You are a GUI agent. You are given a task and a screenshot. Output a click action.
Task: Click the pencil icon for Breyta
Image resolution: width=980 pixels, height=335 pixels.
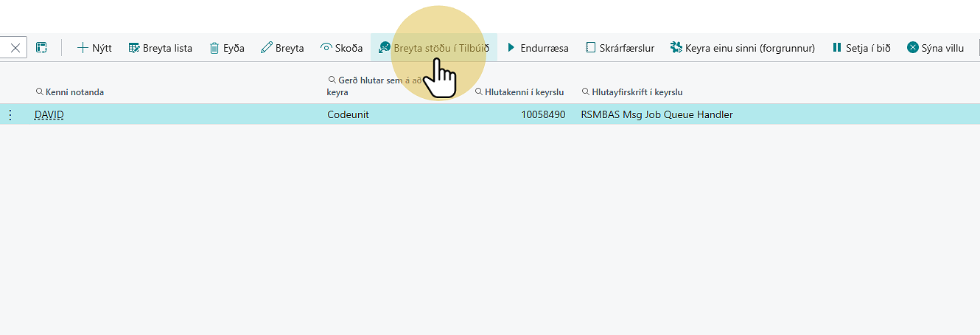coord(267,48)
